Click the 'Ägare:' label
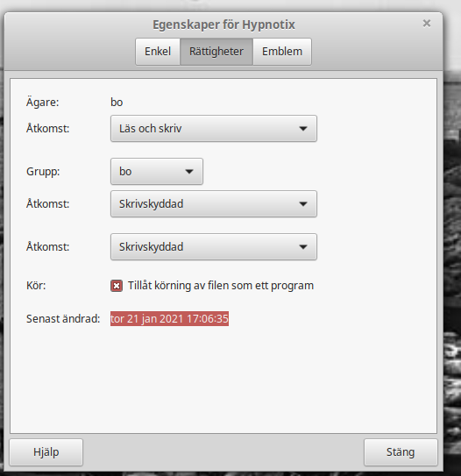Image resolution: width=461 pixels, height=476 pixels. coord(42,102)
